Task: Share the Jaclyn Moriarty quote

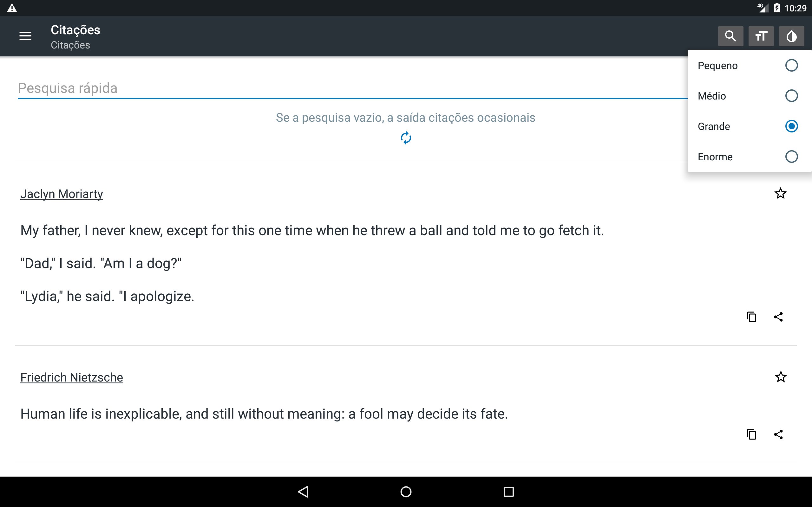Action: (x=778, y=317)
